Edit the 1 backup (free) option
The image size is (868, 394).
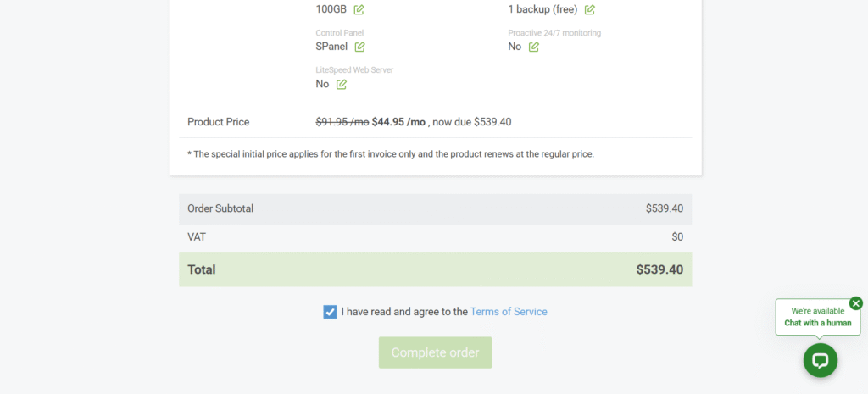pyautogui.click(x=590, y=10)
